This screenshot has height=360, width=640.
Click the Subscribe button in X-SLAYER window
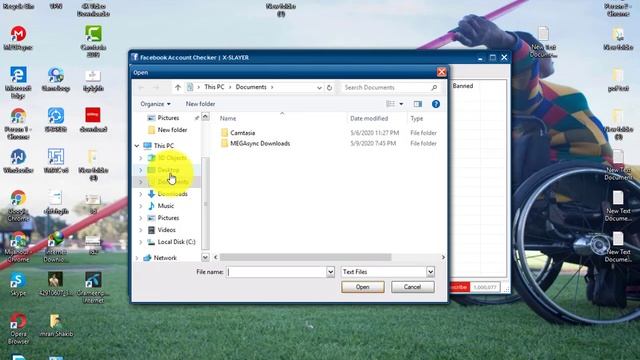point(459,287)
